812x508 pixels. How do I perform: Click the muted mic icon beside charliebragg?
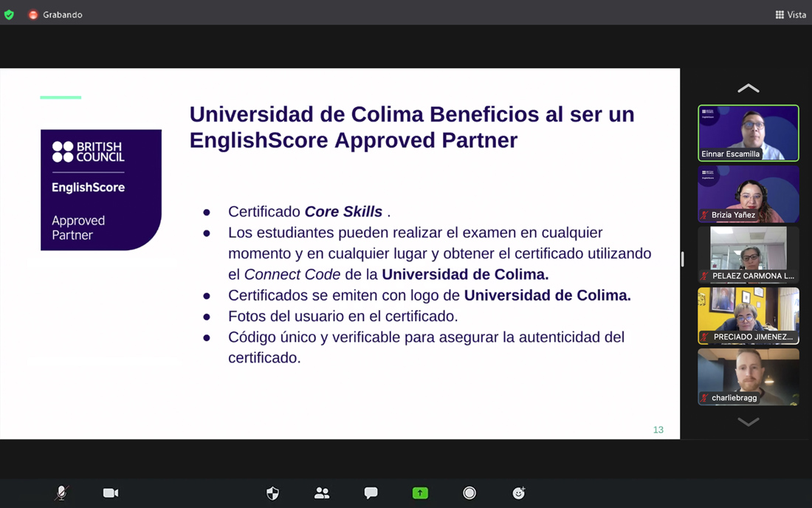705,398
